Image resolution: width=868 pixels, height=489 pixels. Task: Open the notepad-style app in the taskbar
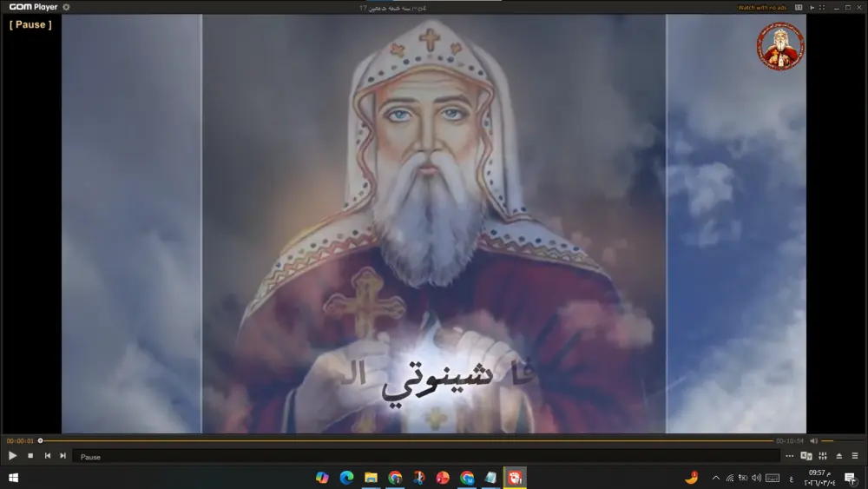coord(491,478)
